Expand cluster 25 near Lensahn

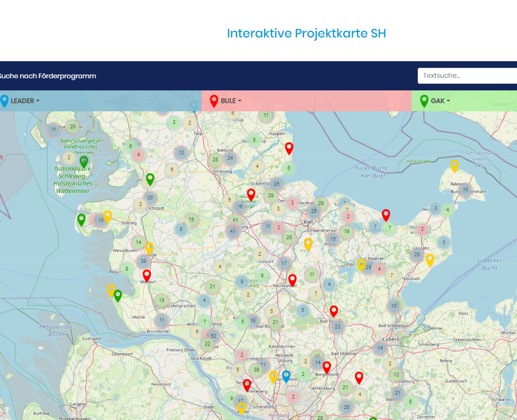[x=417, y=254]
